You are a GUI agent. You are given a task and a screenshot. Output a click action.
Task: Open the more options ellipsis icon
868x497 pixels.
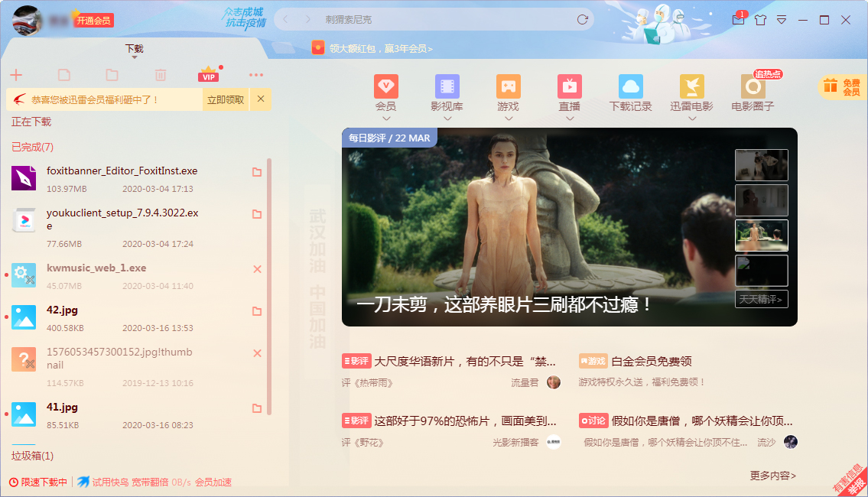pos(255,74)
